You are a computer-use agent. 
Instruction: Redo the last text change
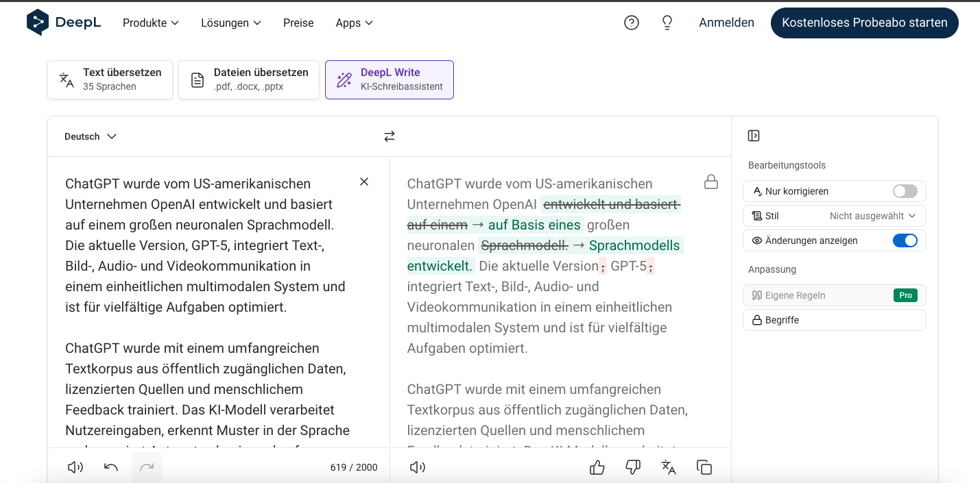[146, 467]
